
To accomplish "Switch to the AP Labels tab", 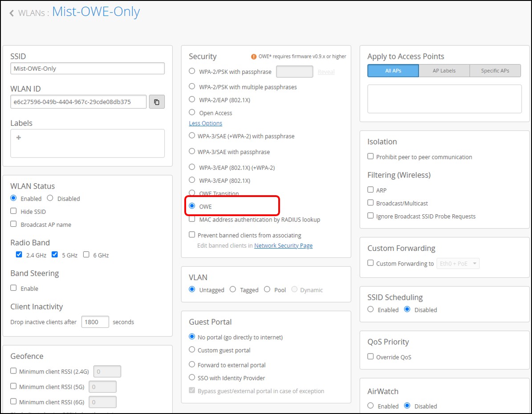I will click(x=444, y=71).
